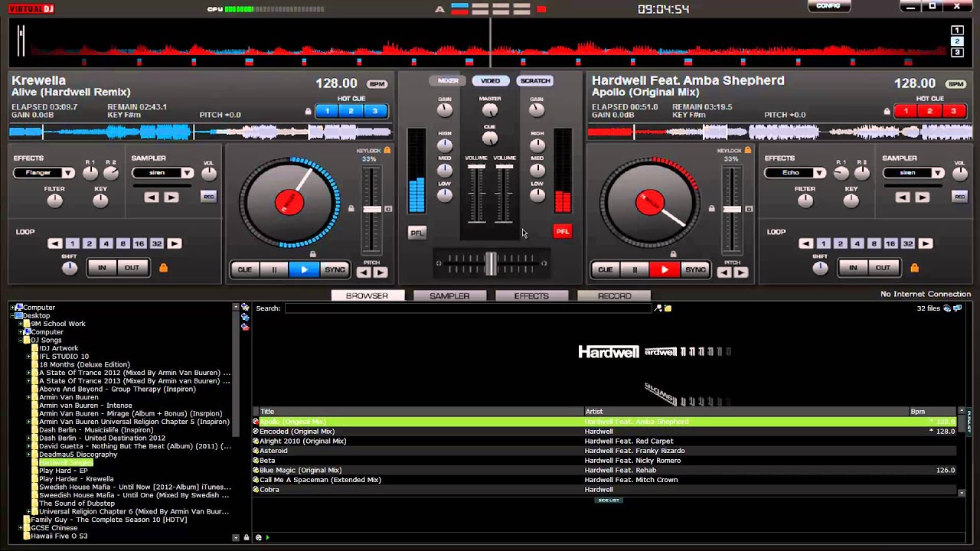This screenshot has height=551, width=980.
Task: Click the icon right of the 32 files label
Action: (x=947, y=308)
